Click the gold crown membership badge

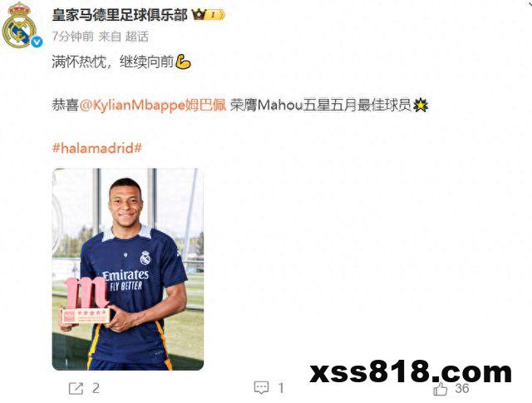[208, 15]
